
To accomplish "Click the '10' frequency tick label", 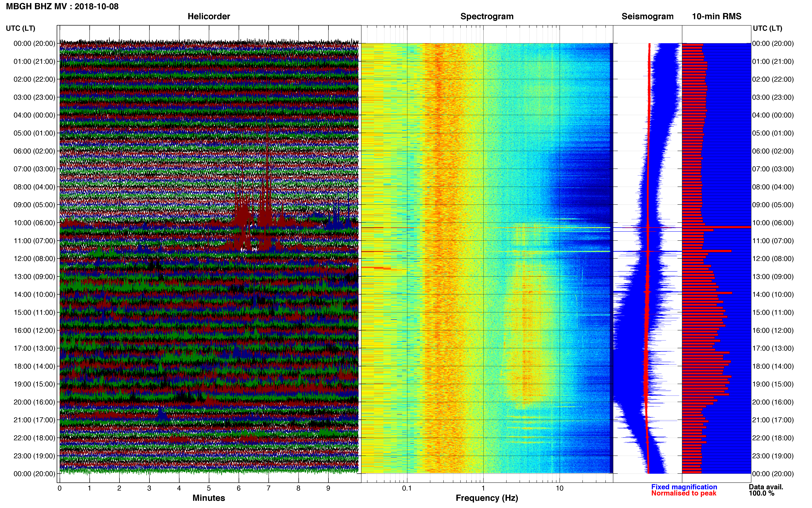I will [559, 488].
